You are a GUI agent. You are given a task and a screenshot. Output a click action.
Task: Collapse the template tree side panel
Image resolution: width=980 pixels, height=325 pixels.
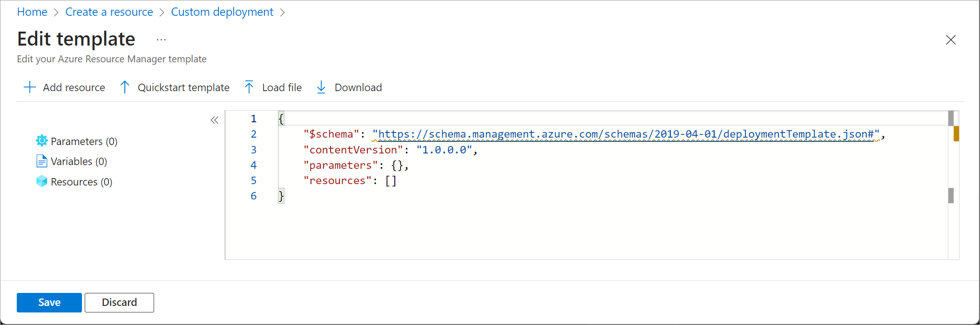click(x=214, y=120)
